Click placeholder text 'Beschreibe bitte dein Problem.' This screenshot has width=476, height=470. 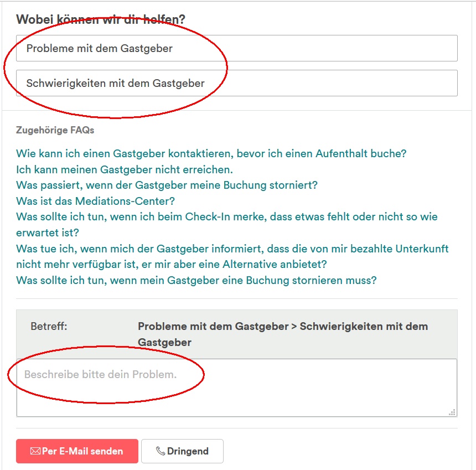pyautogui.click(x=101, y=374)
